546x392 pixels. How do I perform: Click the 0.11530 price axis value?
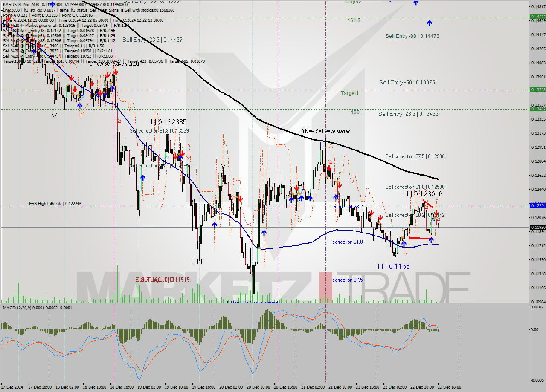(x=538, y=259)
